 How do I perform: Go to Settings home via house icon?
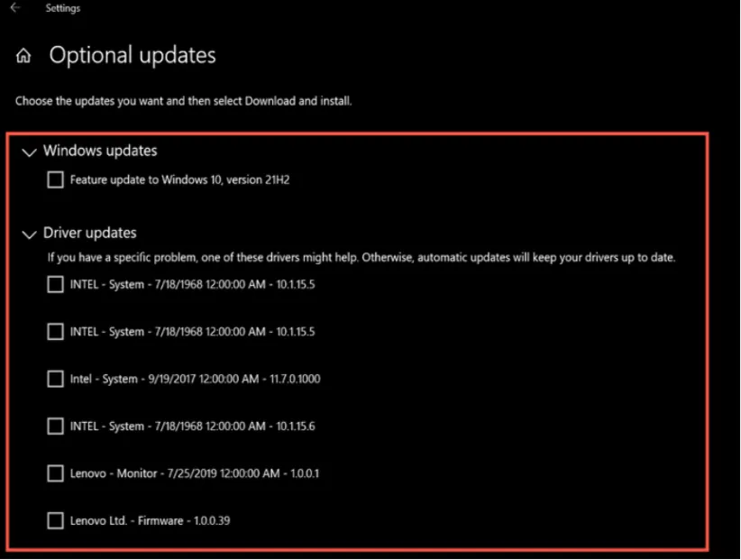click(23, 56)
